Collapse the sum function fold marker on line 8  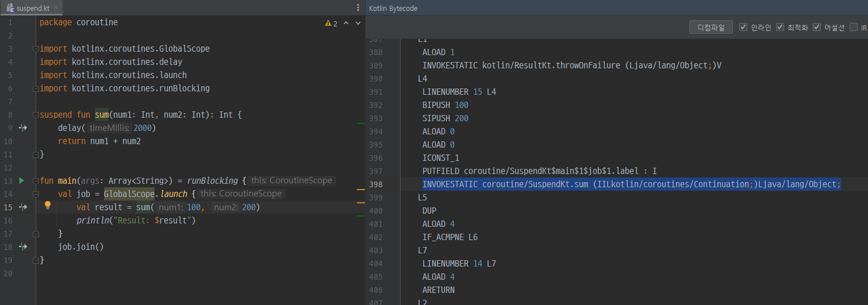(x=36, y=115)
